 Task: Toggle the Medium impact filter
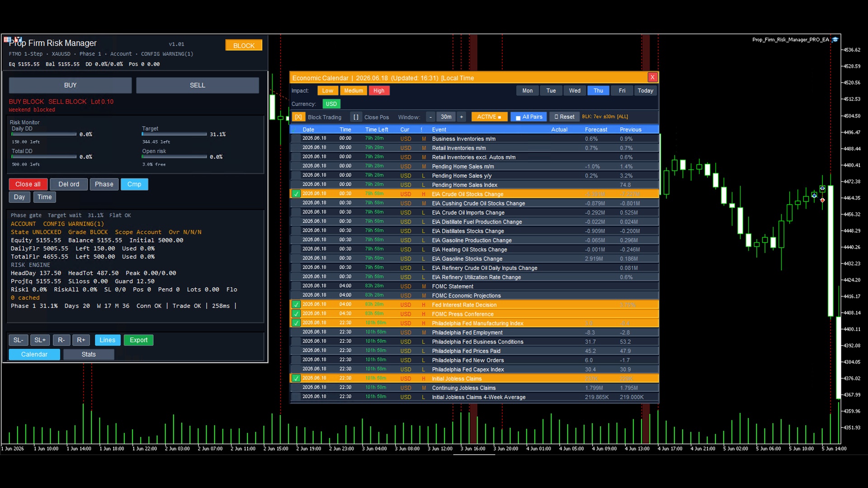[354, 91]
